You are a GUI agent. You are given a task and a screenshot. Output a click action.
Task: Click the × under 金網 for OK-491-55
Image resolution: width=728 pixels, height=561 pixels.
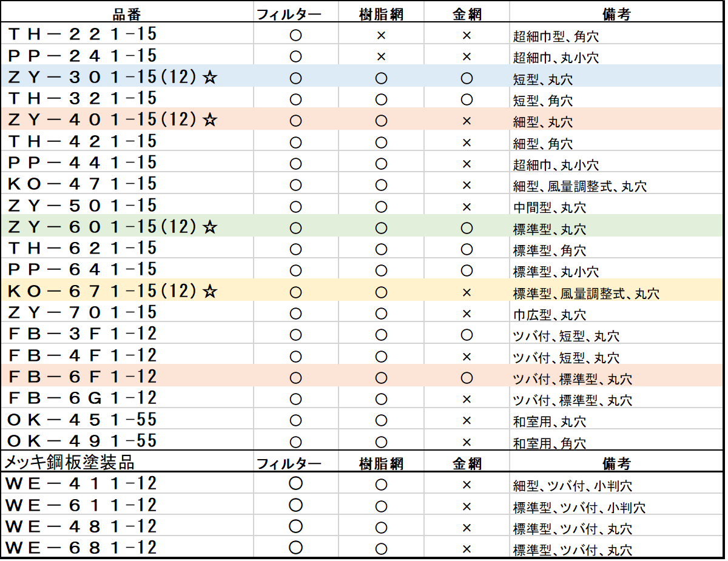point(467,442)
